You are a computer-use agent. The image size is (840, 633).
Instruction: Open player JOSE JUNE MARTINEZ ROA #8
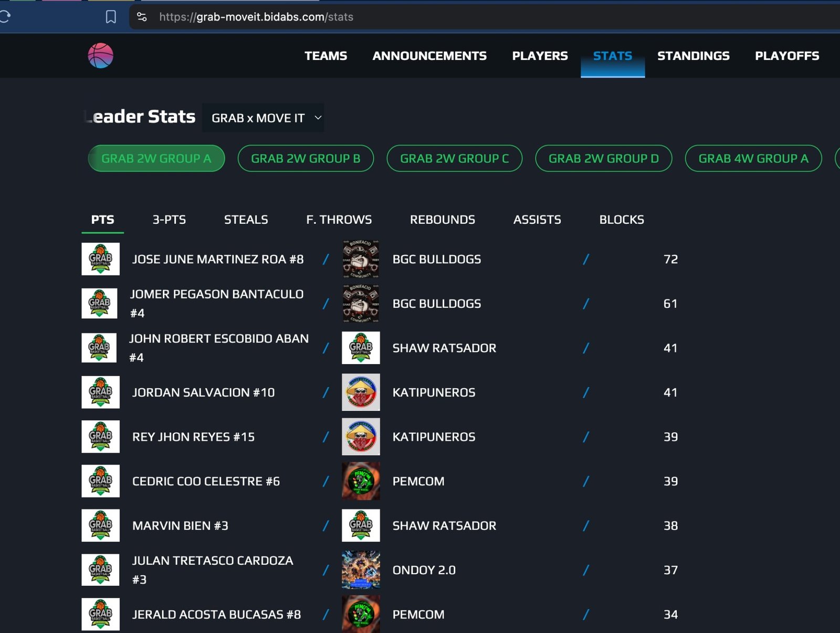click(218, 259)
